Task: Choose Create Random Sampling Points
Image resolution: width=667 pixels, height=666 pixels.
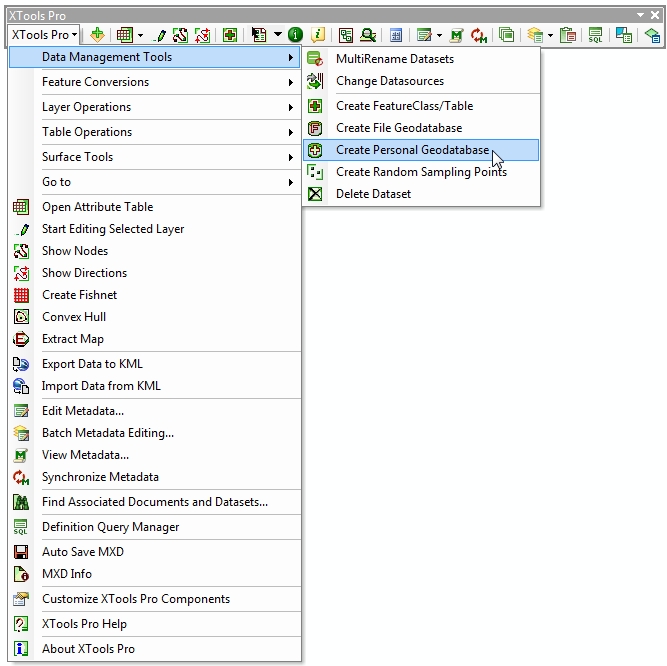Action: (421, 172)
